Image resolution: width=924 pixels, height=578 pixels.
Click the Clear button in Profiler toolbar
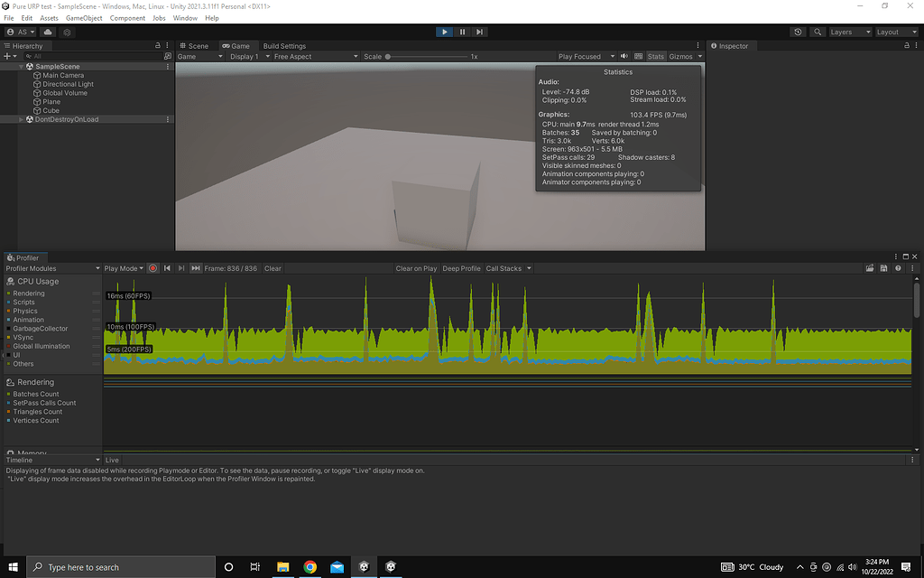[x=272, y=268]
